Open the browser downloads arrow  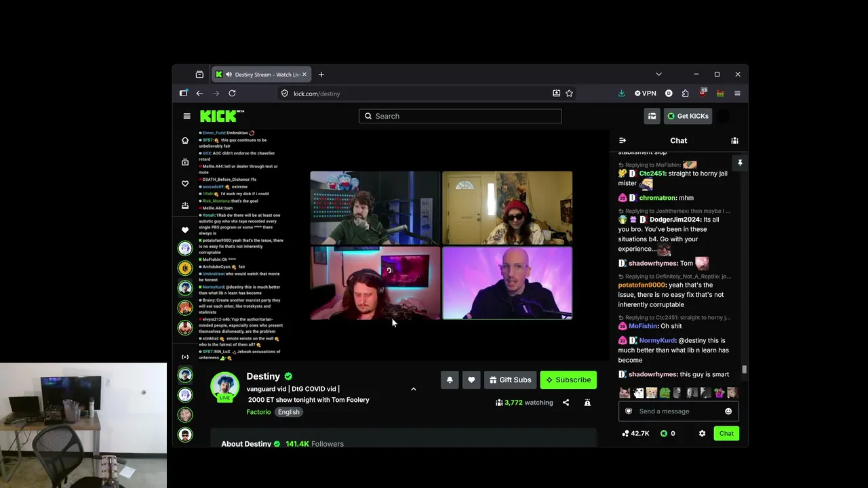pyautogui.click(x=621, y=94)
